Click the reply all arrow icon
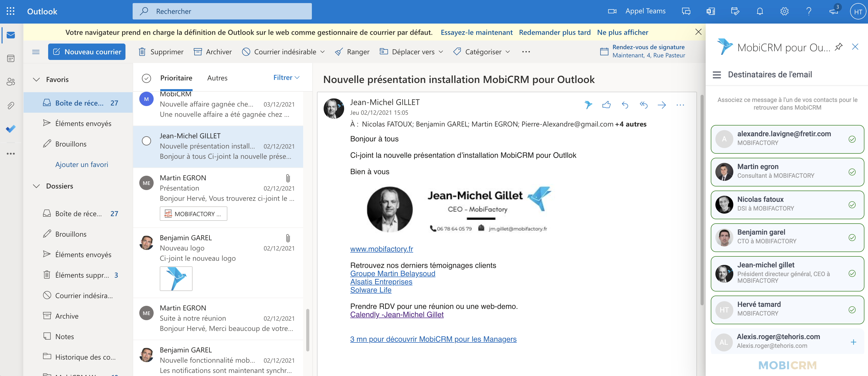868x376 pixels. click(x=643, y=105)
